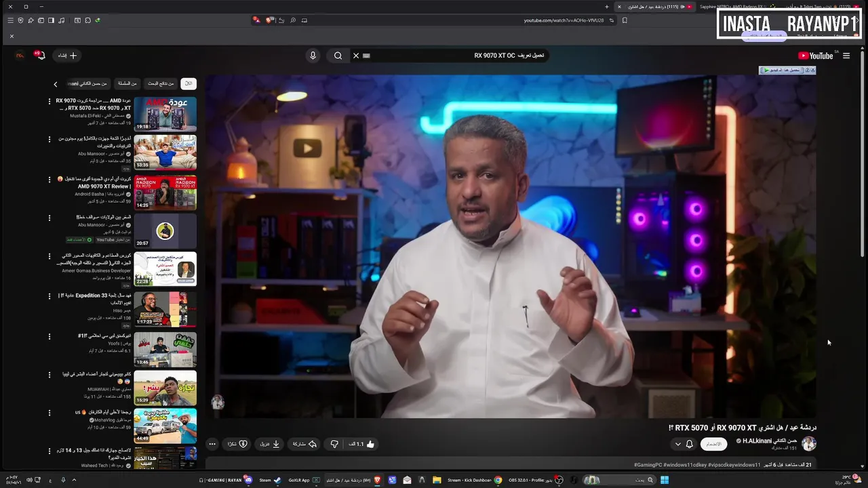This screenshot has height=488, width=868.
Task: Open the Abu Mansoor 53:35 video thumbnail
Action: (x=165, y=152)
